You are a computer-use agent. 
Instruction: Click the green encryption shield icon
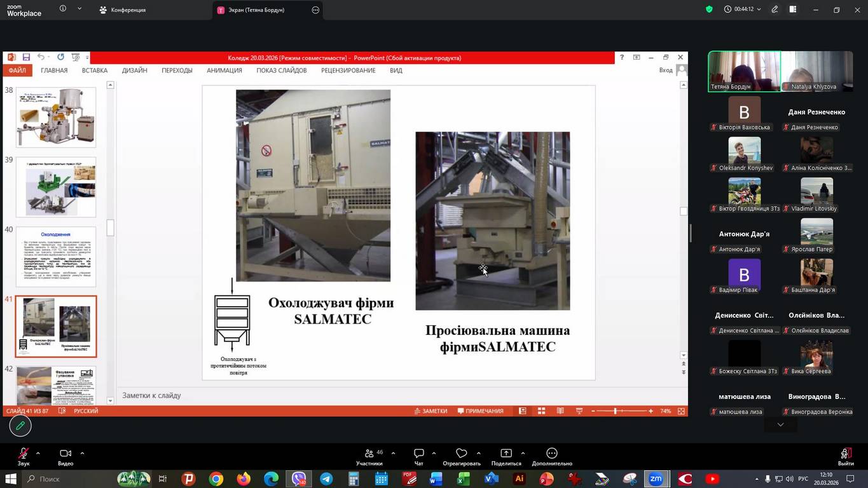point(709,10)
